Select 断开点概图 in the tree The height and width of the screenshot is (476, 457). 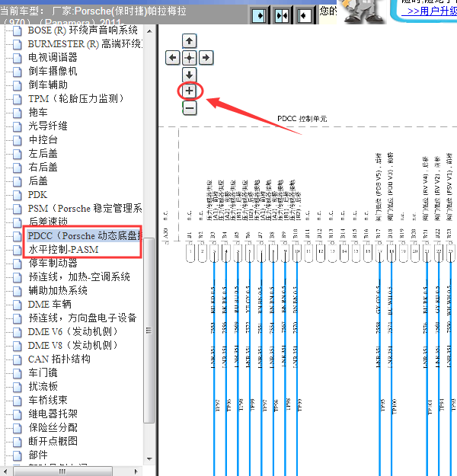click(53, 441)
